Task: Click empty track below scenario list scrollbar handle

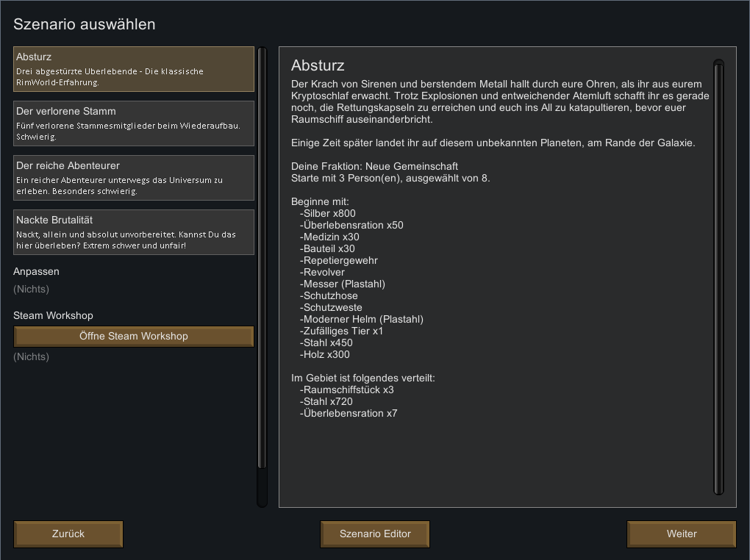Action: (262, 487)
